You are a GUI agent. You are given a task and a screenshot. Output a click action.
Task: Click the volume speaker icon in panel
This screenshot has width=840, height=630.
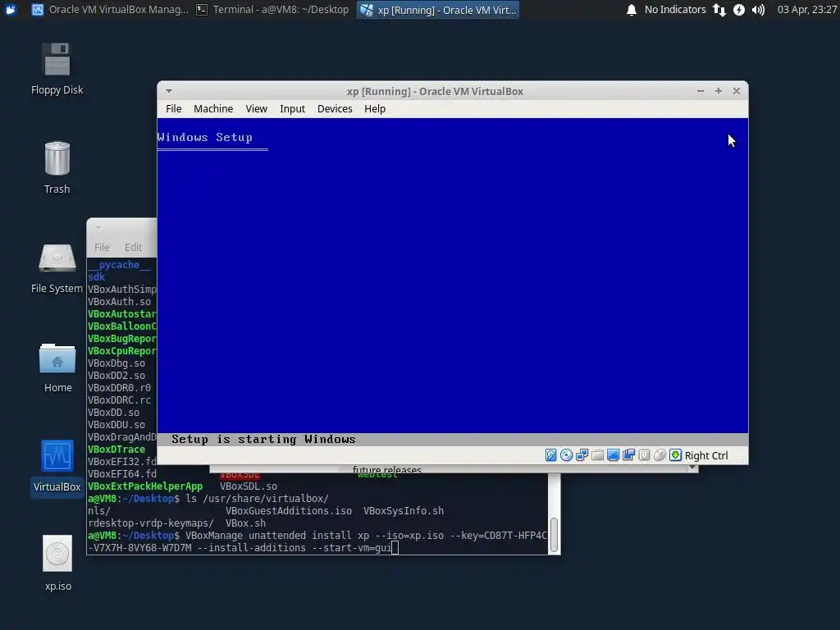[758, 10]
